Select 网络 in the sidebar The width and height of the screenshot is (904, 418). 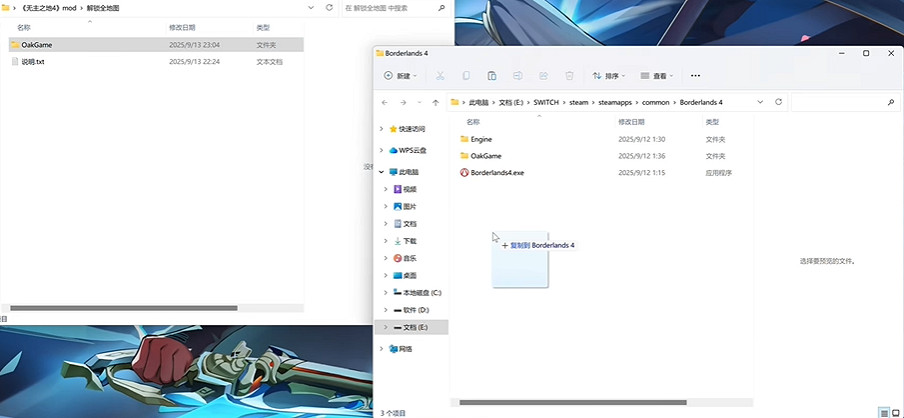tap(401, 349)
